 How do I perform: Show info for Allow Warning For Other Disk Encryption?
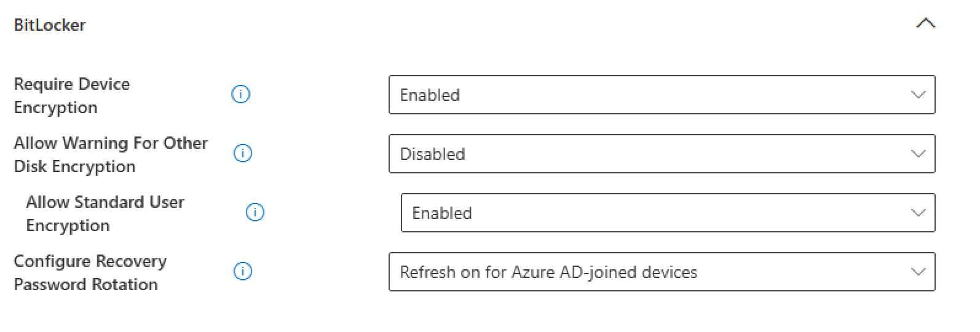click(243, 153)
